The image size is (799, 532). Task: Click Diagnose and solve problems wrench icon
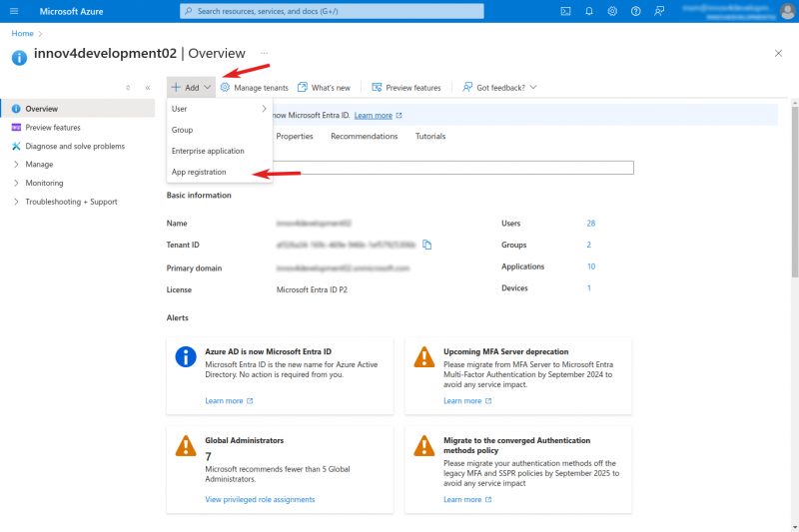coord(16,146)
